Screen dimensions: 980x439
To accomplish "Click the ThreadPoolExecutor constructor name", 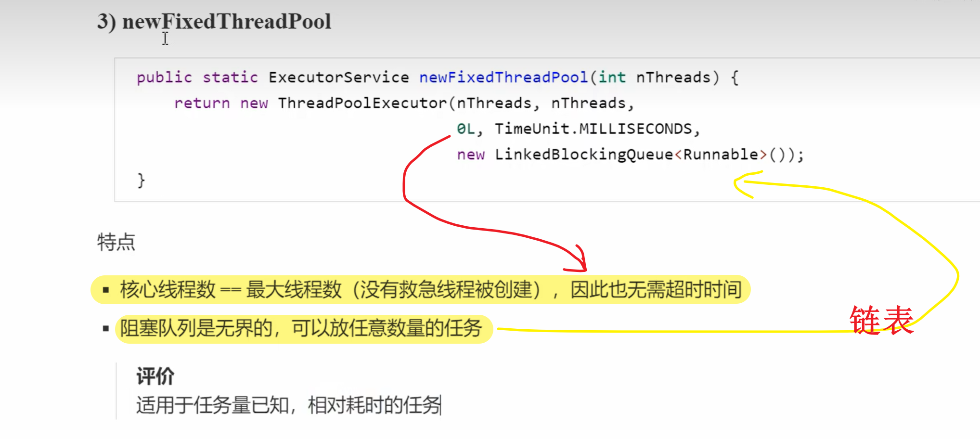I will (362, 103).
